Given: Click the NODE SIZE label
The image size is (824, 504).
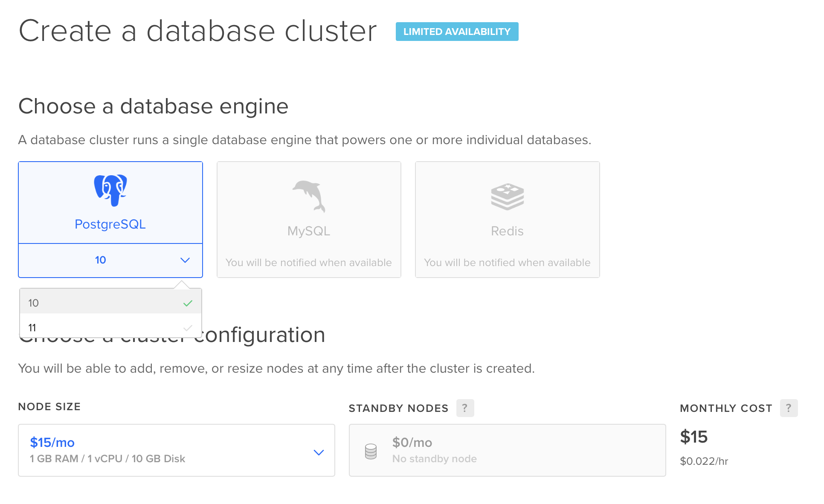Looking at the screenshot, I should tap(49, 407).
